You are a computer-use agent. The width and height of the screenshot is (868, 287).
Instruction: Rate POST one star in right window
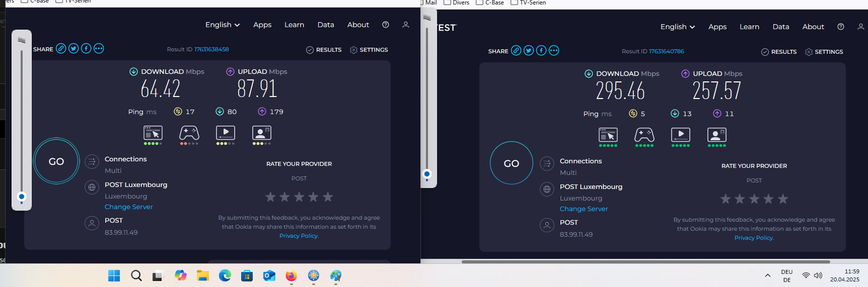726,199
